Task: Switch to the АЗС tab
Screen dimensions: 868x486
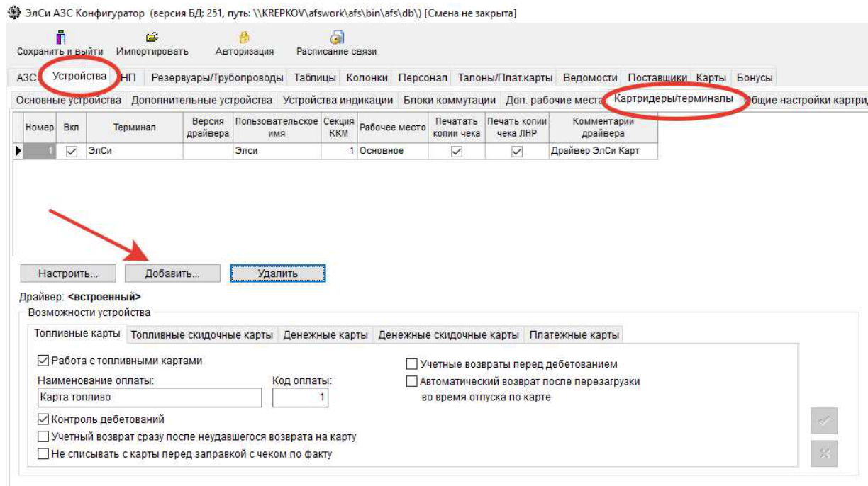Action: pos(26,77)
